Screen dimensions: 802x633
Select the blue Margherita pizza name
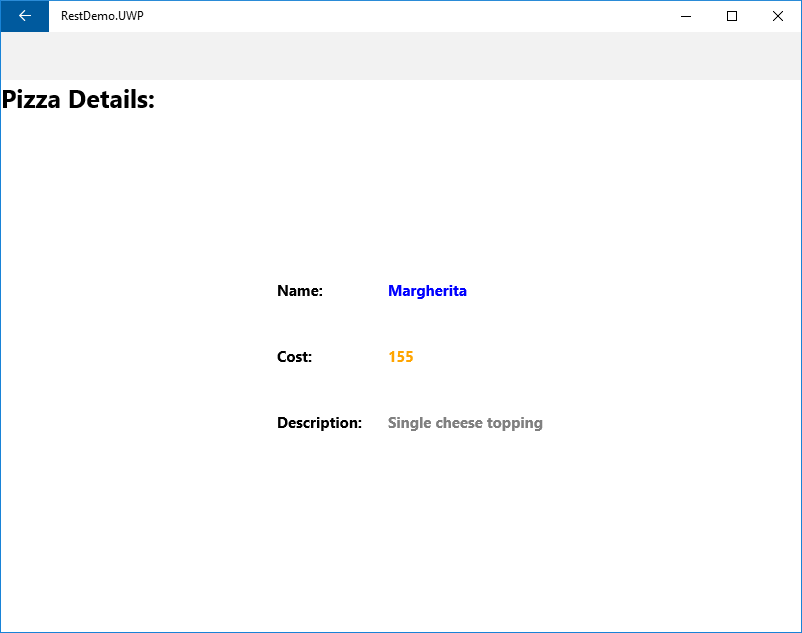click(x=427, y=290)
